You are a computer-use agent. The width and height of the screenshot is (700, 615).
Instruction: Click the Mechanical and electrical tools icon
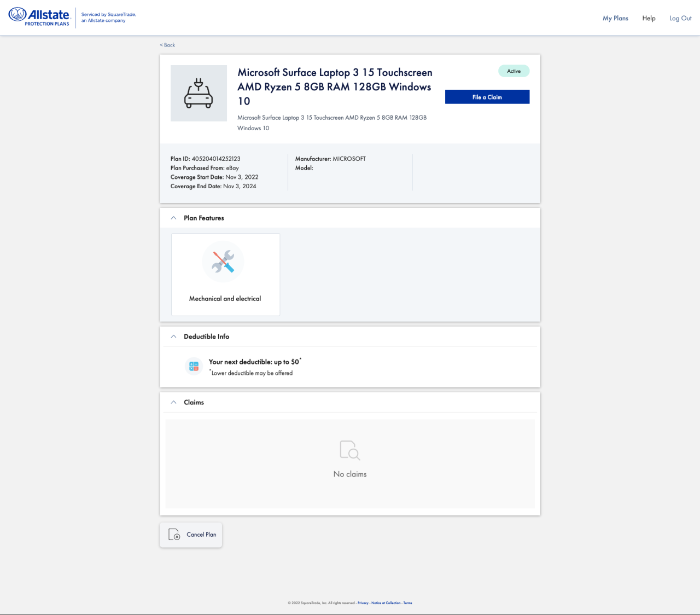(x=223, y=262)
